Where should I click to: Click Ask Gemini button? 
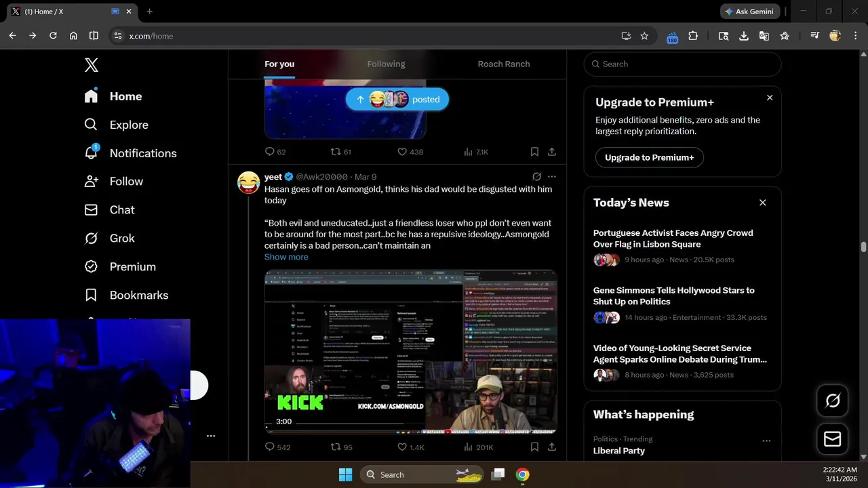[x=749, y=12]
